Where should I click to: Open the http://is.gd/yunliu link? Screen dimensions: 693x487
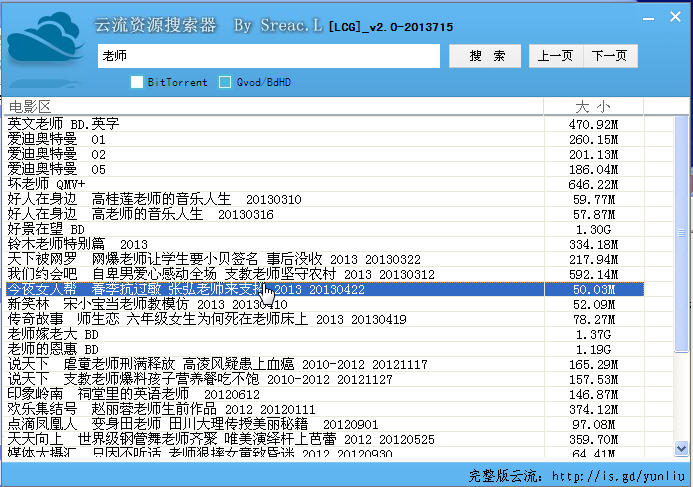point(618,476)
